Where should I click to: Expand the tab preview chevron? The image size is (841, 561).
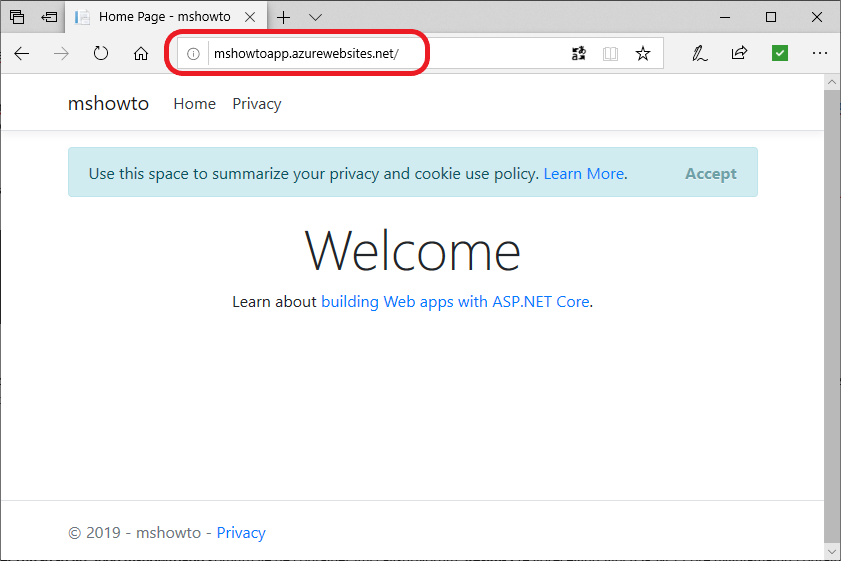[315, 17]
